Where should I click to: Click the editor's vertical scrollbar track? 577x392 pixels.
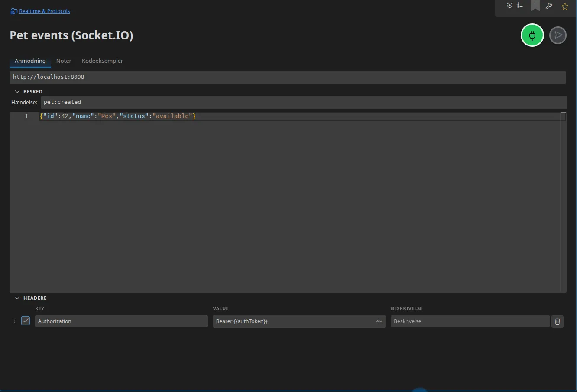[563, 203]
